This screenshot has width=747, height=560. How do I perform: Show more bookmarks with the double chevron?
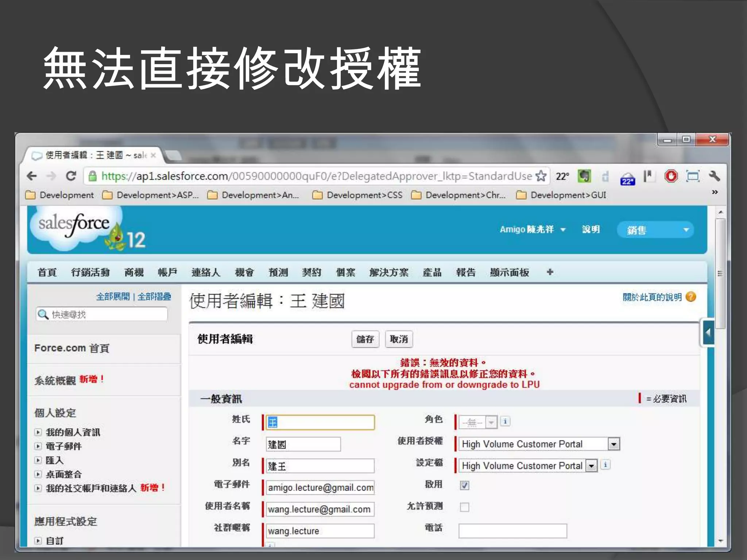pyautogui.click(x=715, y=192)
